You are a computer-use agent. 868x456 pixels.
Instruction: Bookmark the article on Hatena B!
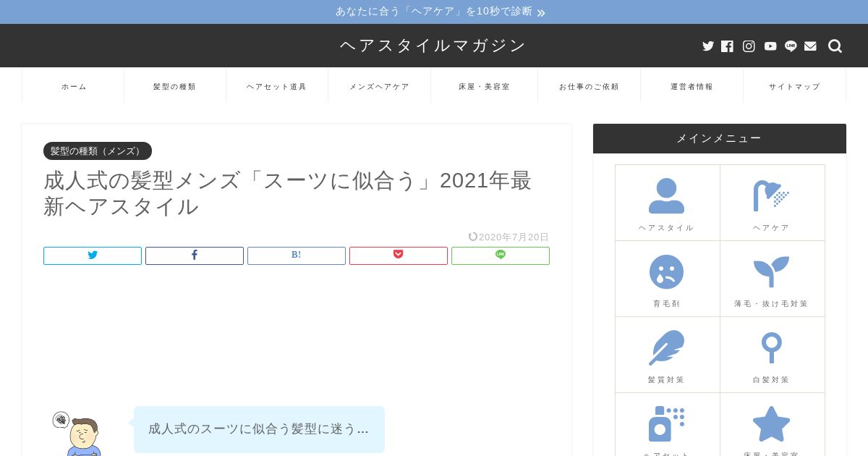297,256
